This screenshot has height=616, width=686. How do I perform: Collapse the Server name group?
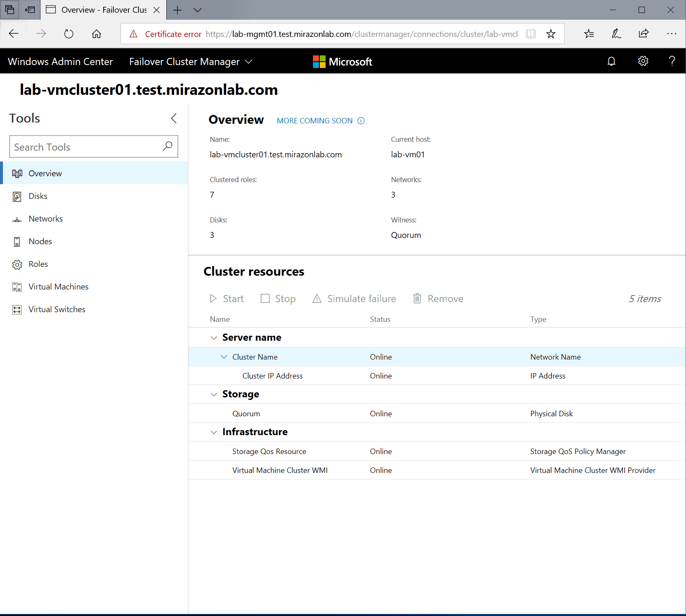[x=214, y=337]
